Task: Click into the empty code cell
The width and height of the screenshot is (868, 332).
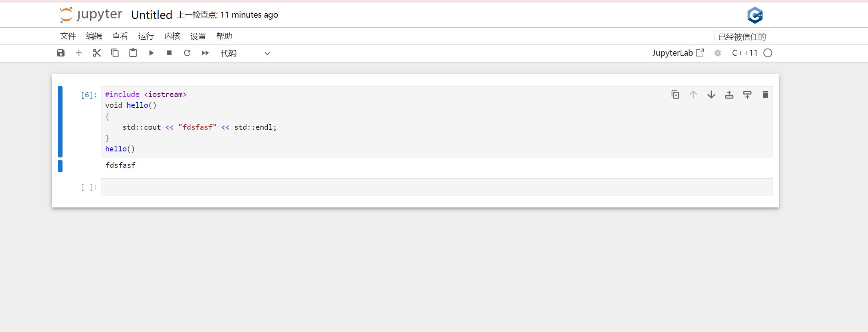Action: [436, 187]
